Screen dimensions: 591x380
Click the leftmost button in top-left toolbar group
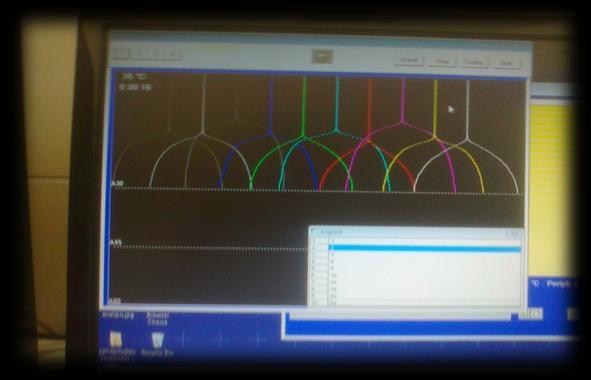[x=121, y=54]
